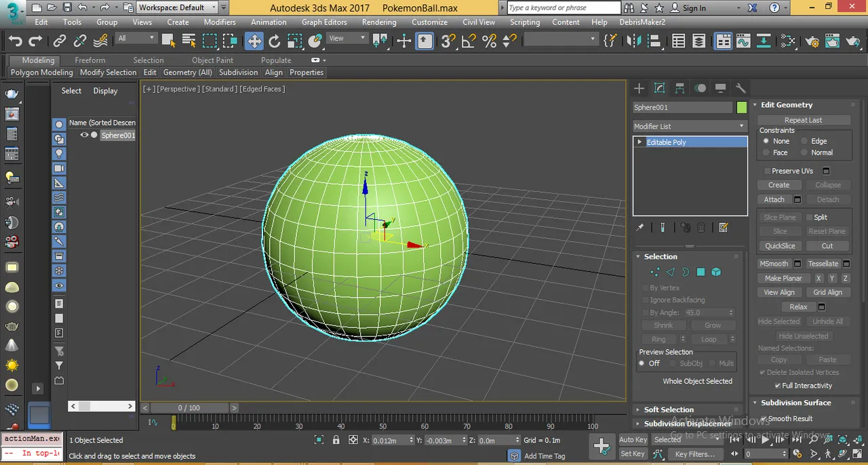Open the Modifiers menu
This screenshot has width=868, height=465.
(x=220, y=22)
